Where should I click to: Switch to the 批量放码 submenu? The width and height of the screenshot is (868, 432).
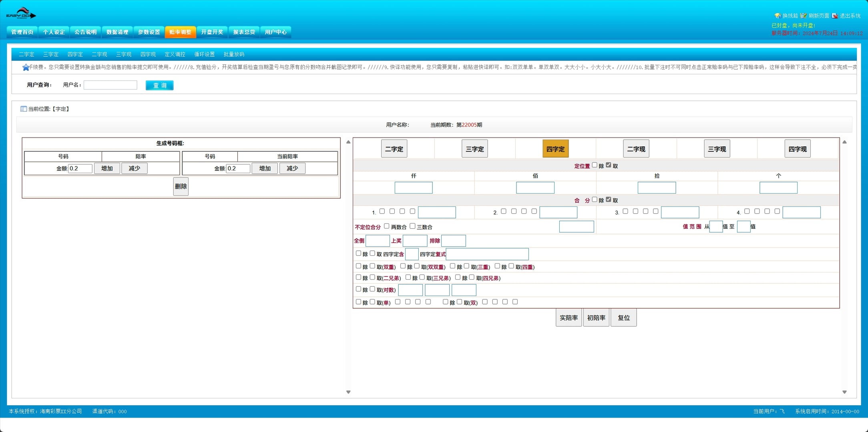coord(234,54)
